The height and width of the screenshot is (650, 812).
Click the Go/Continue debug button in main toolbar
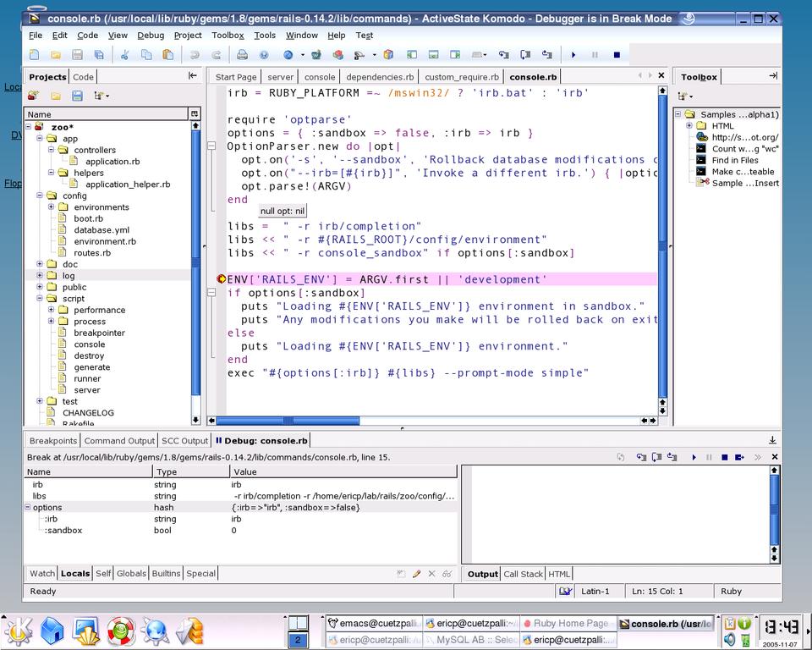coord(573,55)
